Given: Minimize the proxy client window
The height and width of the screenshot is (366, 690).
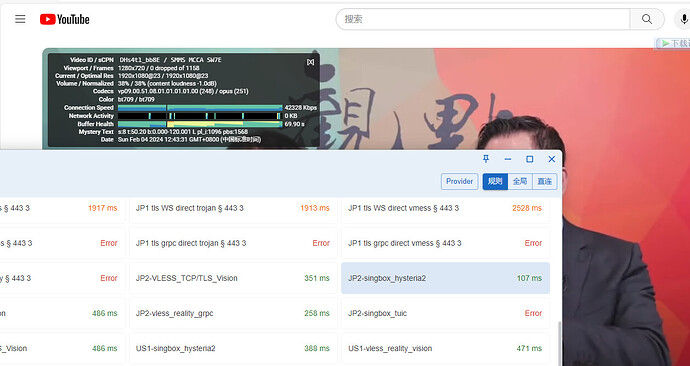Looking at the screenshot, I should tap(508, 159).
